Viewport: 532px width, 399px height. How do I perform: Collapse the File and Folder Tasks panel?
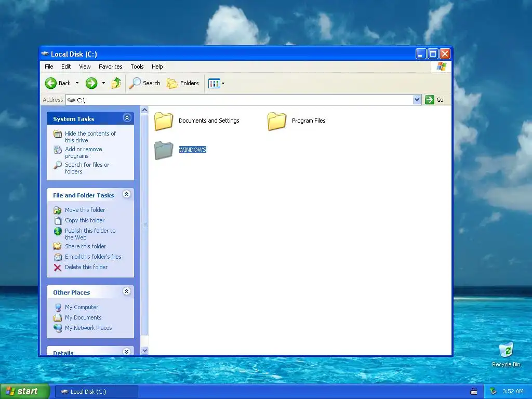pyautogui.click(x=127, y=194)
